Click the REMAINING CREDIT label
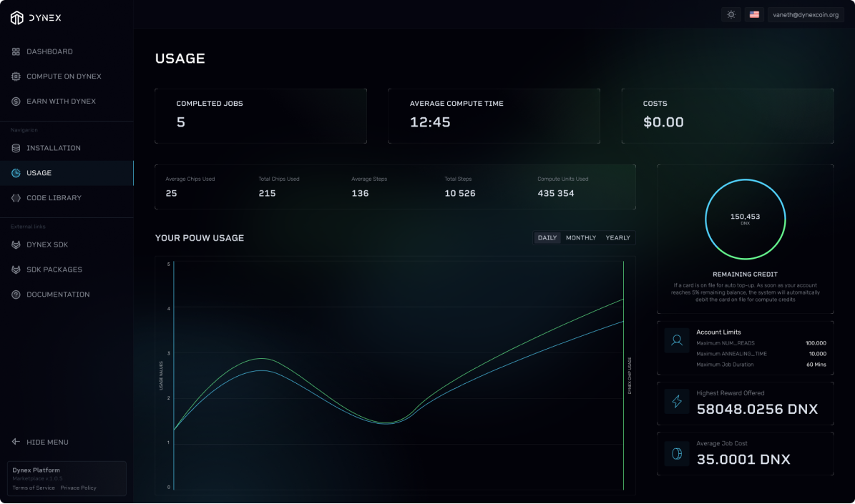 745,275
